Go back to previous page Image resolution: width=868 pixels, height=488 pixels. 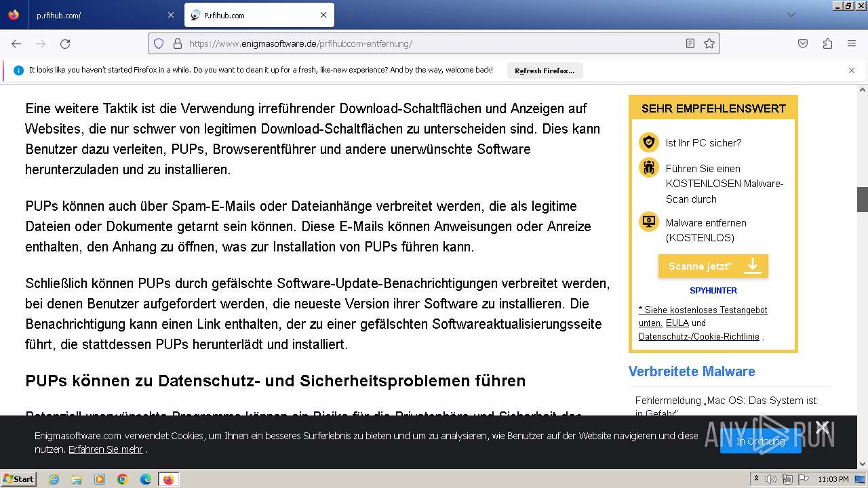coord(16,43)
